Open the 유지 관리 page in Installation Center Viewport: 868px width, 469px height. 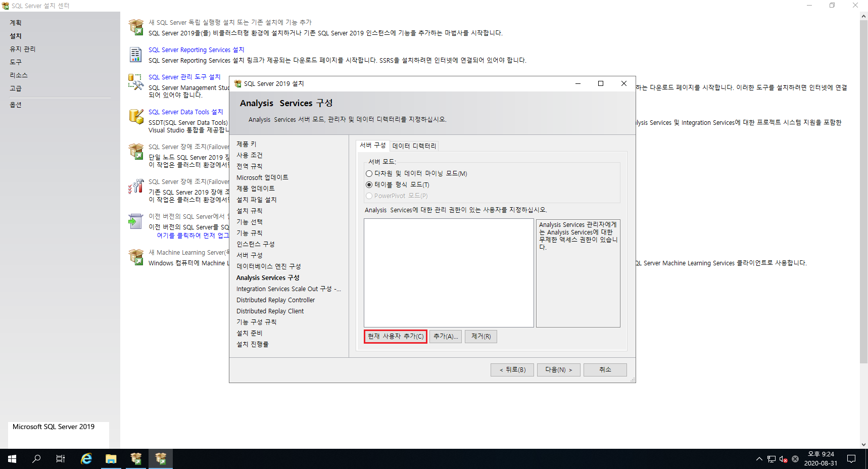[23, 49]
